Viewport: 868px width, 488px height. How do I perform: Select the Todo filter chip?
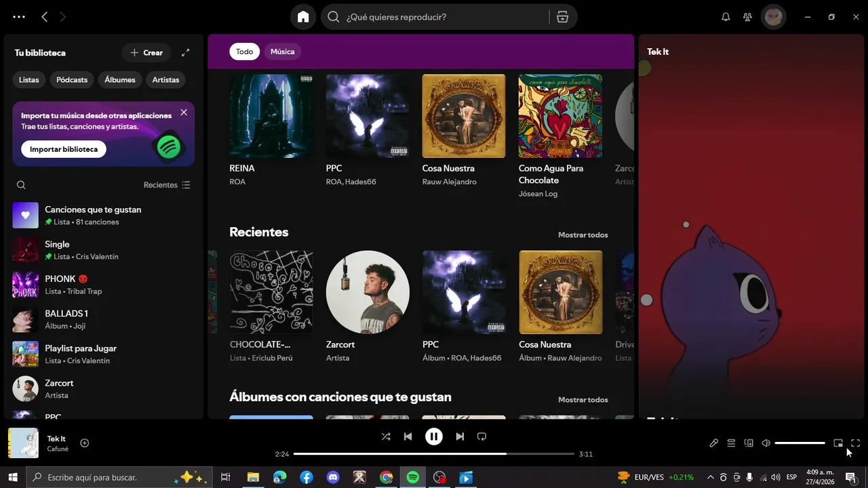coord(244,52)
